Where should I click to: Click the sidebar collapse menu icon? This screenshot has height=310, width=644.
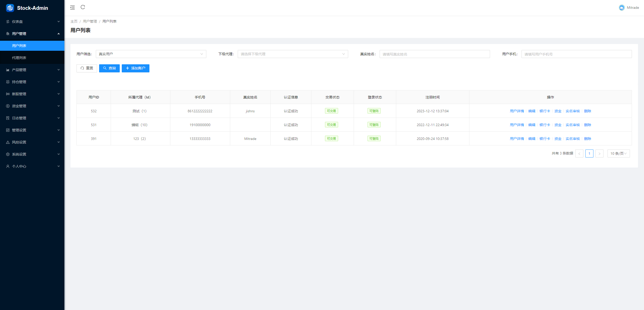[72, 8]
